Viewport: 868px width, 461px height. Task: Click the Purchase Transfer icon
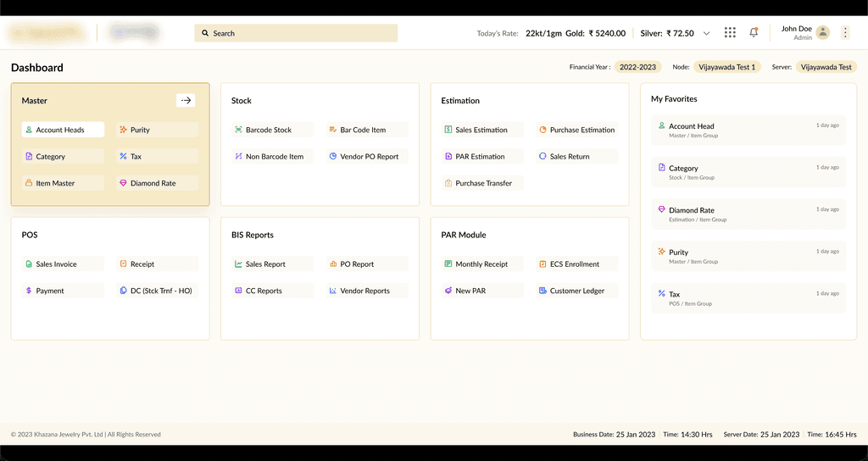448,183
